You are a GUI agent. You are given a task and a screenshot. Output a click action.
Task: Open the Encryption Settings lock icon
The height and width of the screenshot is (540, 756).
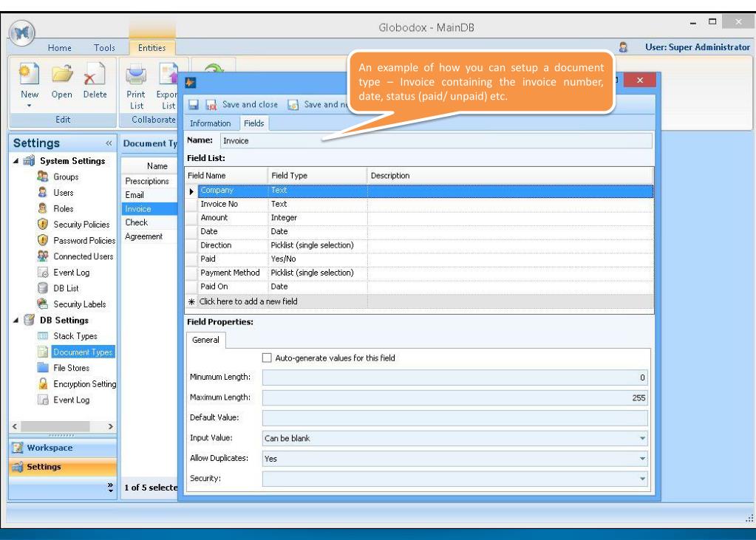pos(43,383)
